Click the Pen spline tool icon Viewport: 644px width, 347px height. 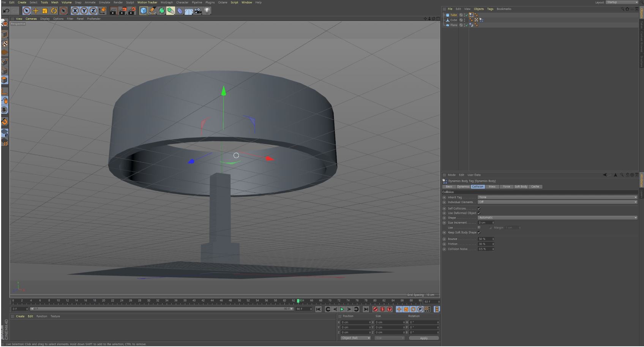coord(153,11)
